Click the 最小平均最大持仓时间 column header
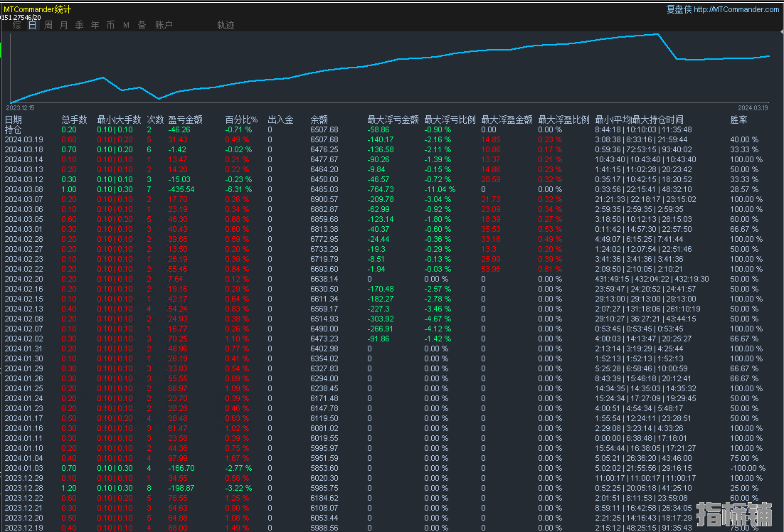Viewport: 784px width, 532px height. tap(639, 119)
